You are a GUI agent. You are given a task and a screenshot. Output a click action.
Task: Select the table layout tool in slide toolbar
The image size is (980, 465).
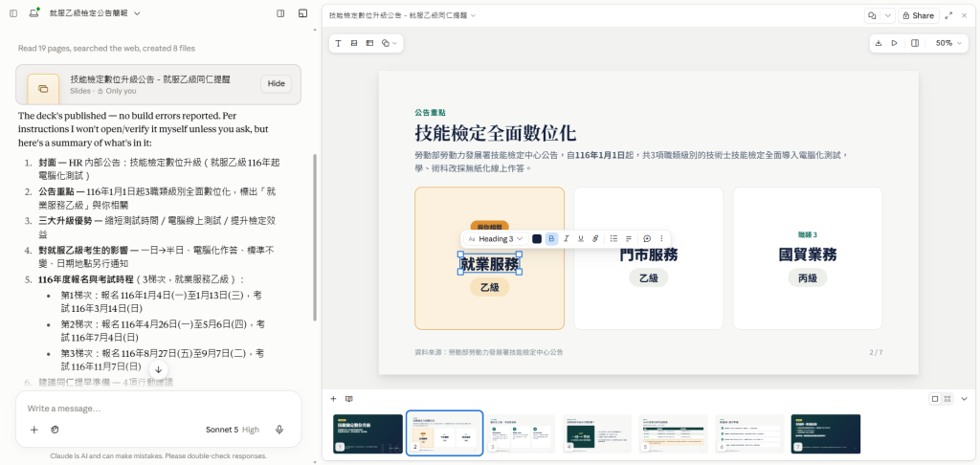[369, 43]
